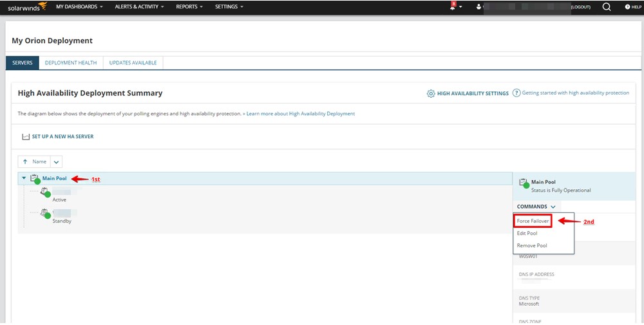Open My Dashboards menu
This screenshot has width=644, height=325.
(79, 7)
